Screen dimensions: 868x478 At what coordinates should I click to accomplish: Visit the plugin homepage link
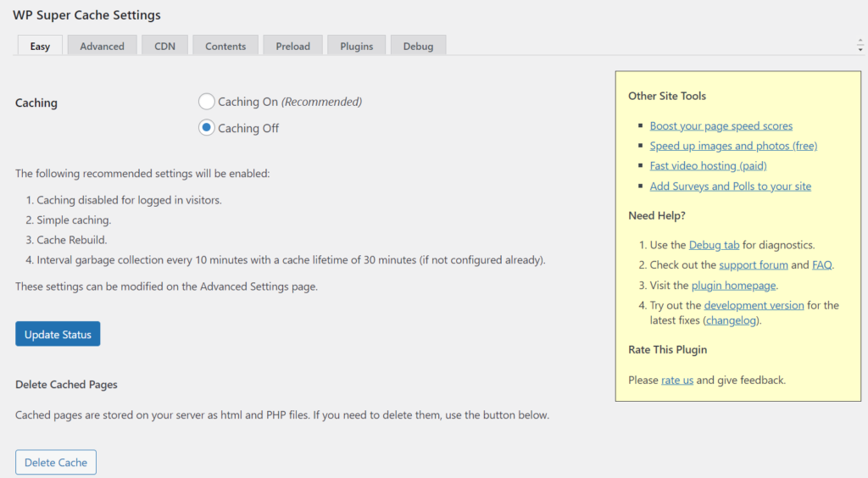733,286
